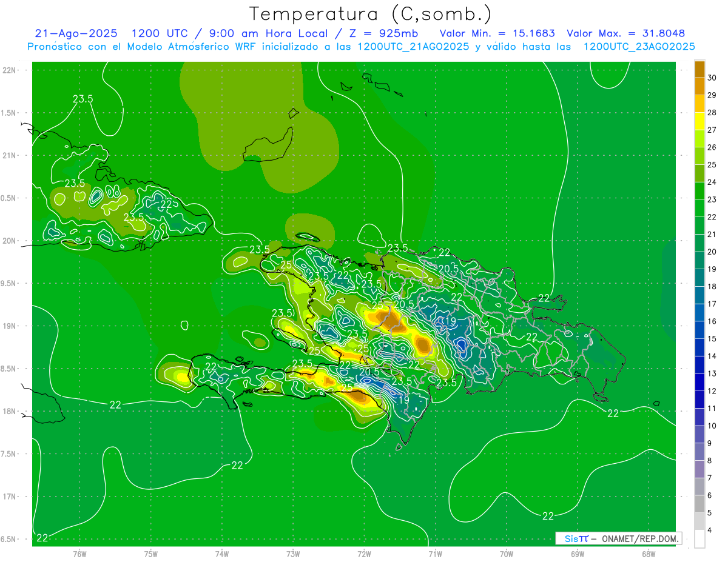Pick the blue colorbar swatch between 16 and 17

click(x=700, y=313)
